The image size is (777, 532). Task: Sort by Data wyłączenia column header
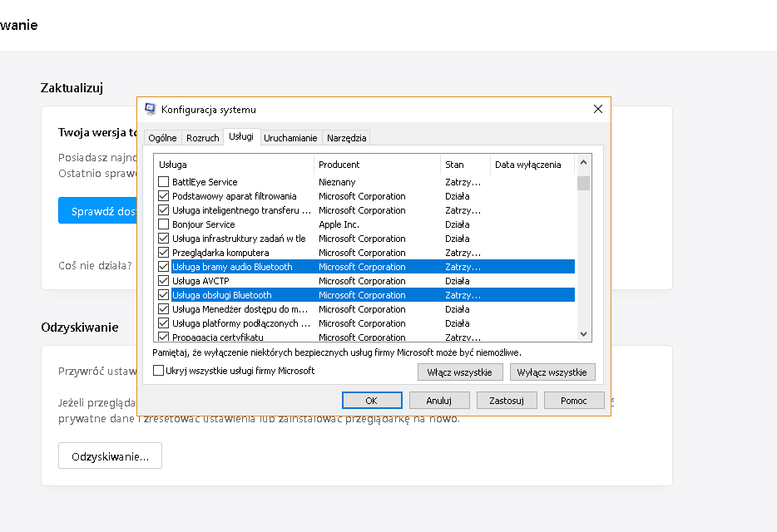527,165
